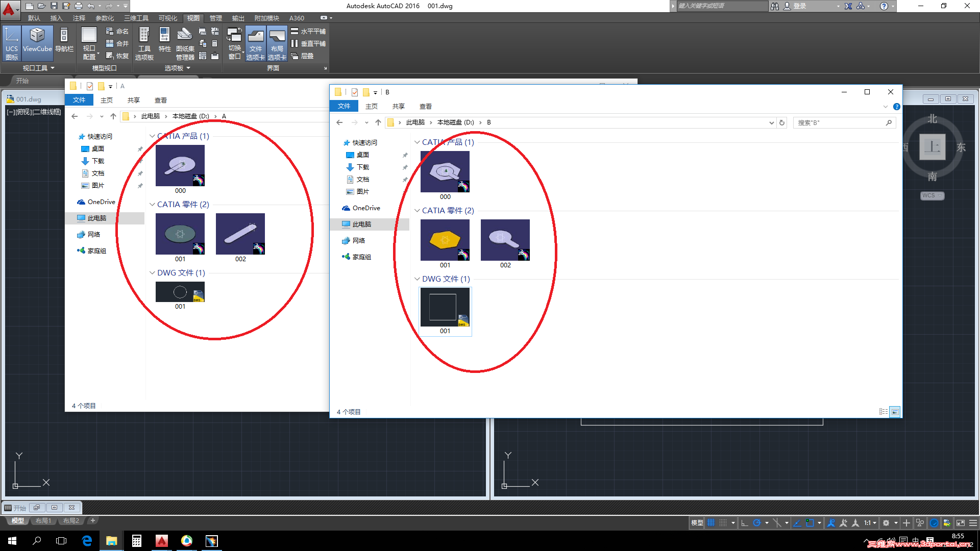Open annotation scale 1:1 dropdown
The height and width of the screenshot is (551, 980).
(x=870, y=523)
